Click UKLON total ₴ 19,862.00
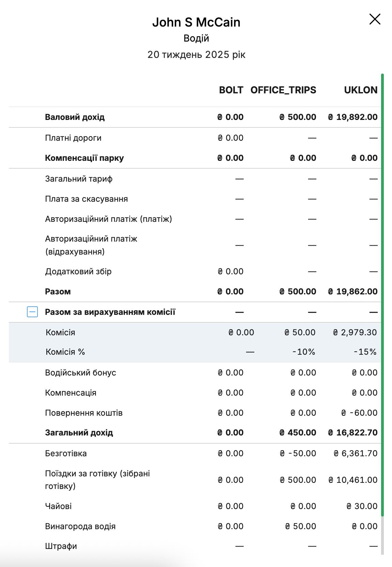 [x=352, y=292]
